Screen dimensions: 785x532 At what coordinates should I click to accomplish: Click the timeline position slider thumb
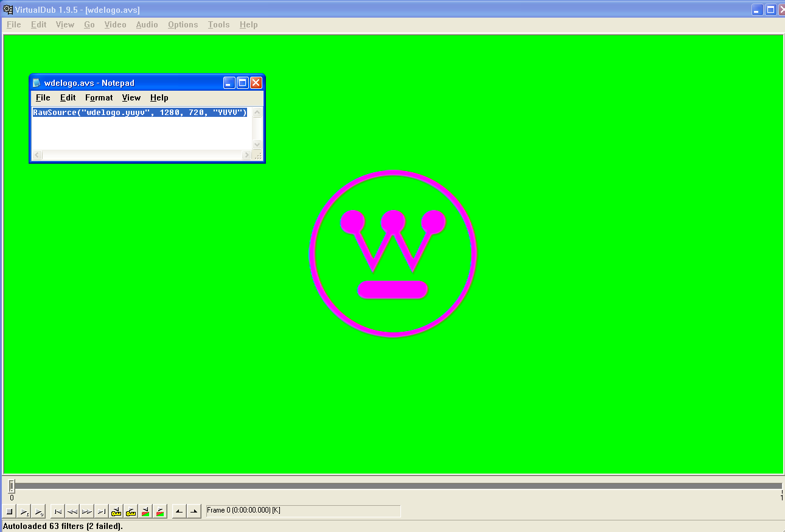point(11,486)
